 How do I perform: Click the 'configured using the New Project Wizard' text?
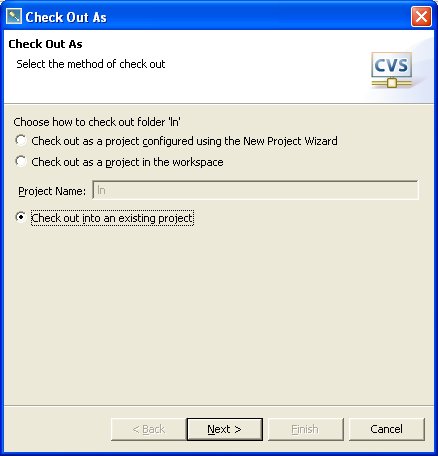tap(240, 141)
